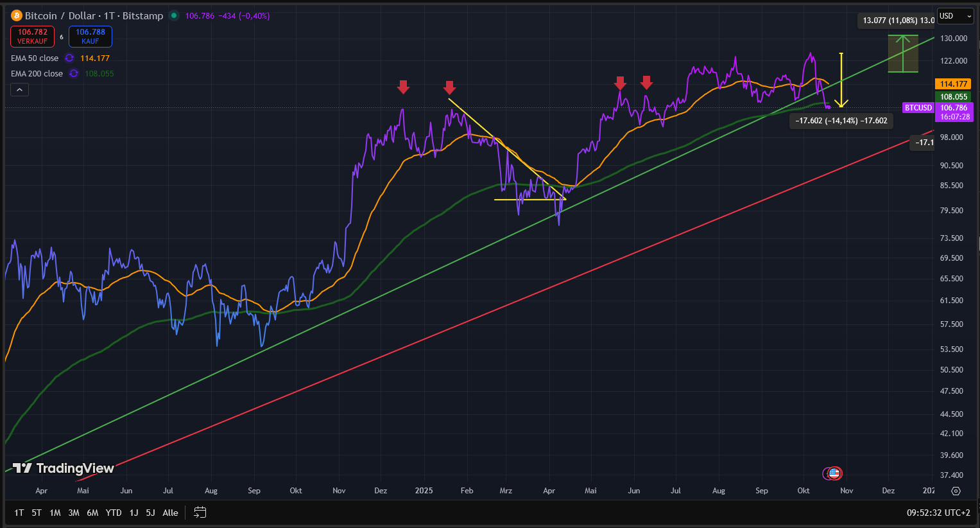The height and width of the screenshot is (528, 980).
Task: Open timezone menu at 09:52:32 UTC+2
Action: click(938, 513)
